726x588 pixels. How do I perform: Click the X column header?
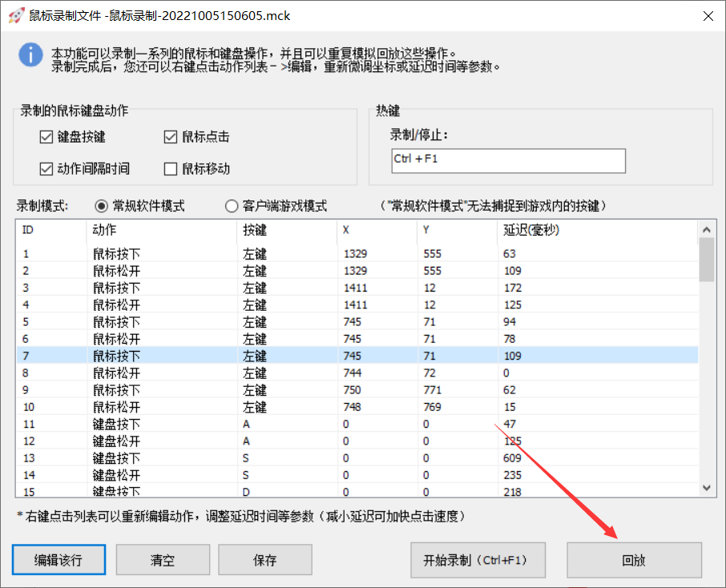(377, 230)
